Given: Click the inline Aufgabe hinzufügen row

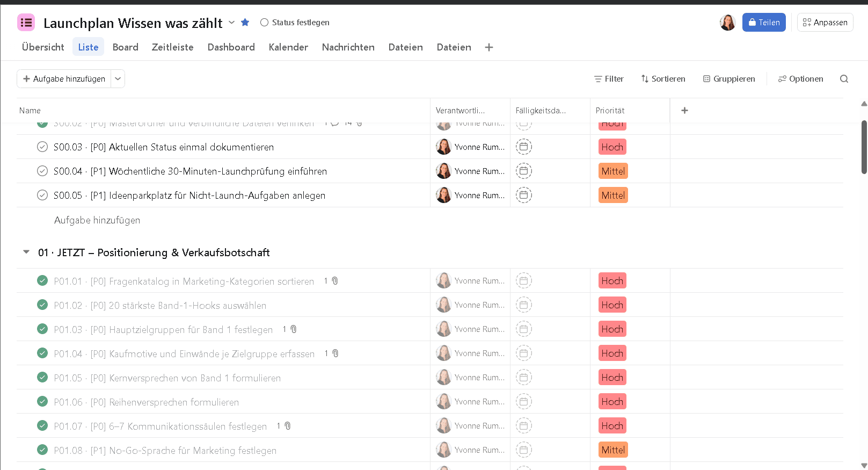Looking at the screenshot, I should click(97, 220).
